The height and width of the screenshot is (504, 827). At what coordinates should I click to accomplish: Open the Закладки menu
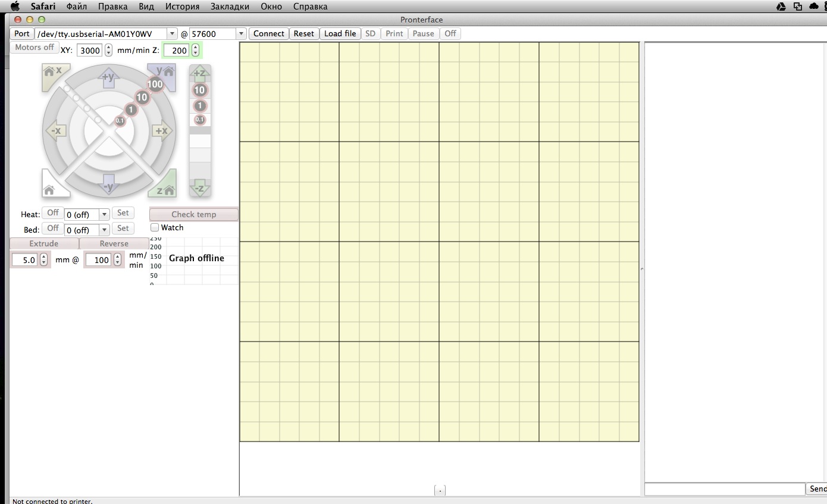pos(230,7)
